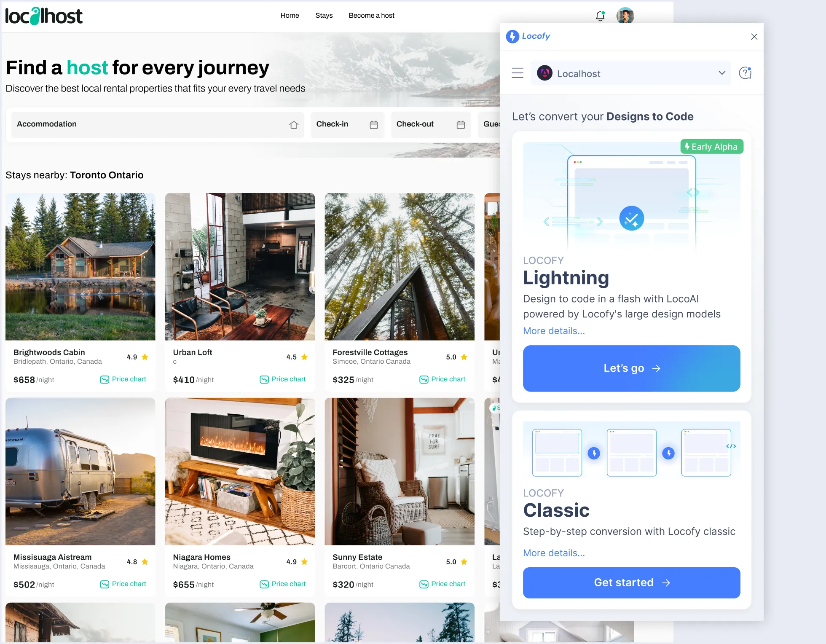This screenshot has width=826, height=644.
Task: Open More details for Lightning
Action: [x=554, y=331]
